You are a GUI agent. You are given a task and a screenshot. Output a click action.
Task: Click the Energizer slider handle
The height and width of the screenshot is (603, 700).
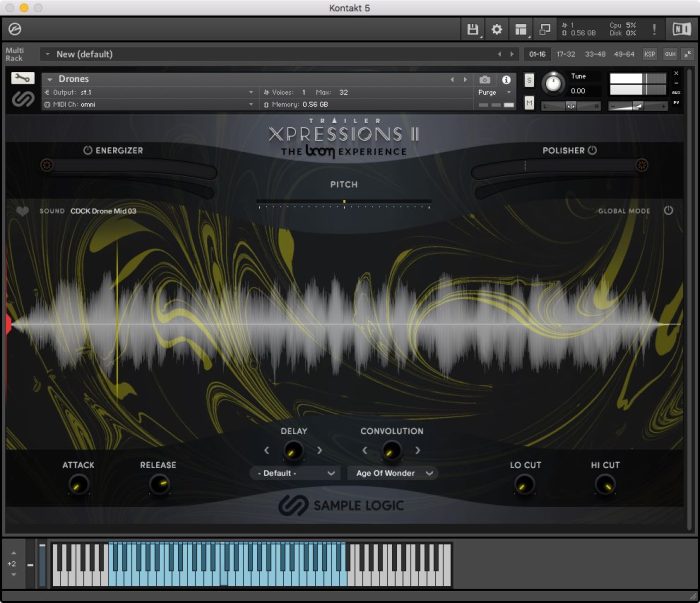tap(46, 165)
